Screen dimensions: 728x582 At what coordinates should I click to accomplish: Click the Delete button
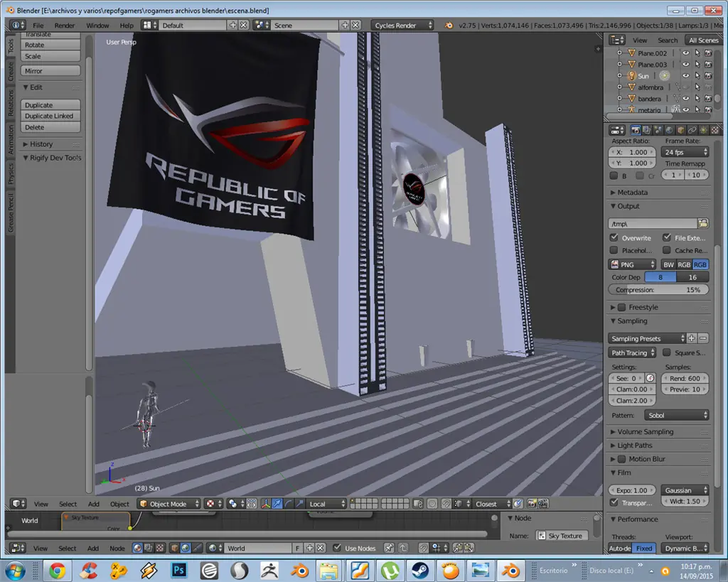[x=50, y=127]
